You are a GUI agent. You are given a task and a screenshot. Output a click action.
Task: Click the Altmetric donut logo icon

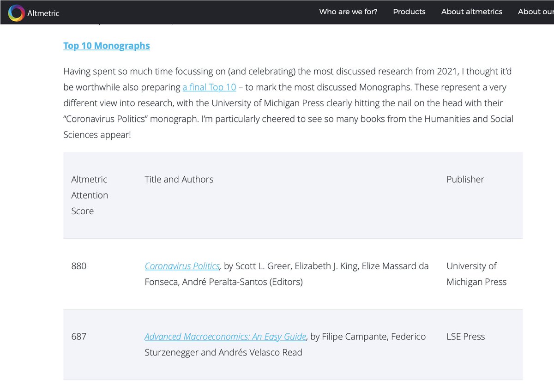tap(16, 13)
